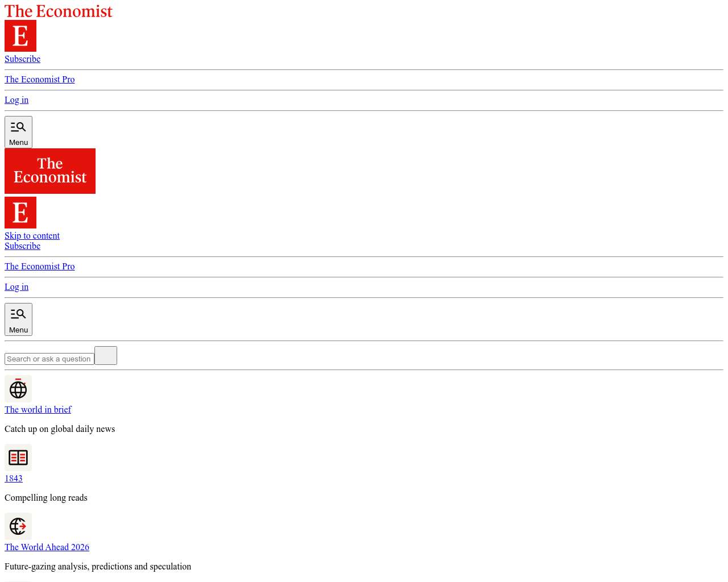Click the blank button beside the search field
Image resolution: width=728 pixels, height=582 pixels.
(106, 355)
